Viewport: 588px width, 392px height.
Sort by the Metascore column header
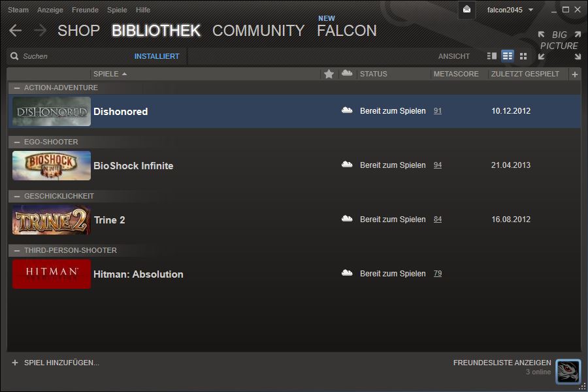[x=456, y=74]
